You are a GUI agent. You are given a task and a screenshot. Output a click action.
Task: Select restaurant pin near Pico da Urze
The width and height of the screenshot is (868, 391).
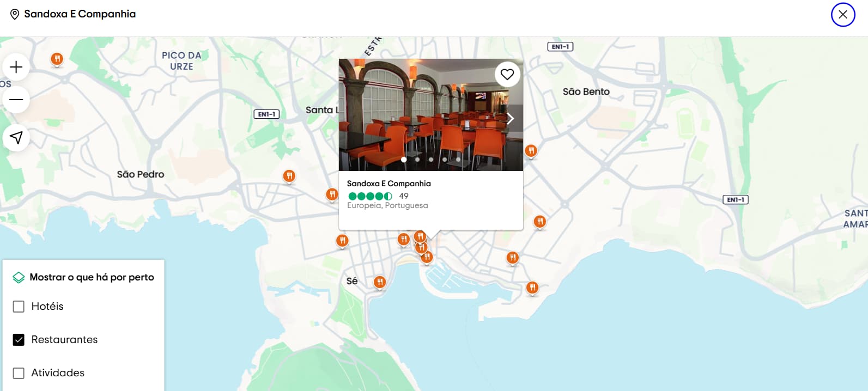(x=57, y=59)
